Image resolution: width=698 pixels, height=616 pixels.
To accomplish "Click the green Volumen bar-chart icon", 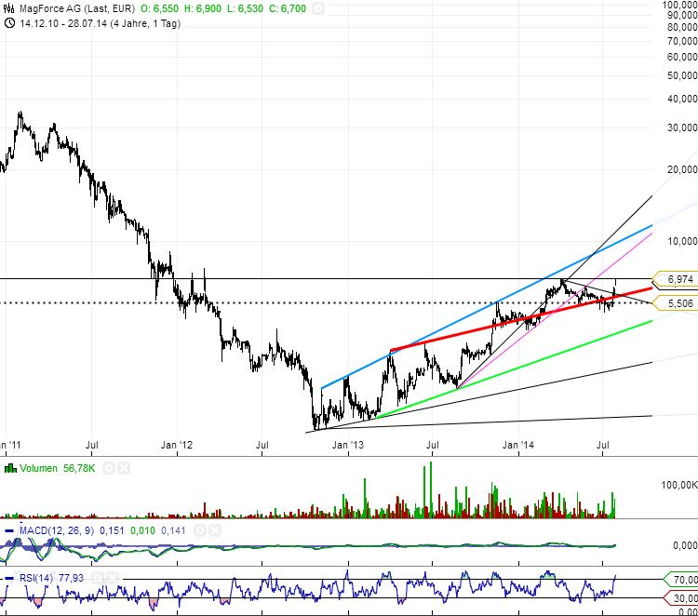I will (x=10, y=468).
